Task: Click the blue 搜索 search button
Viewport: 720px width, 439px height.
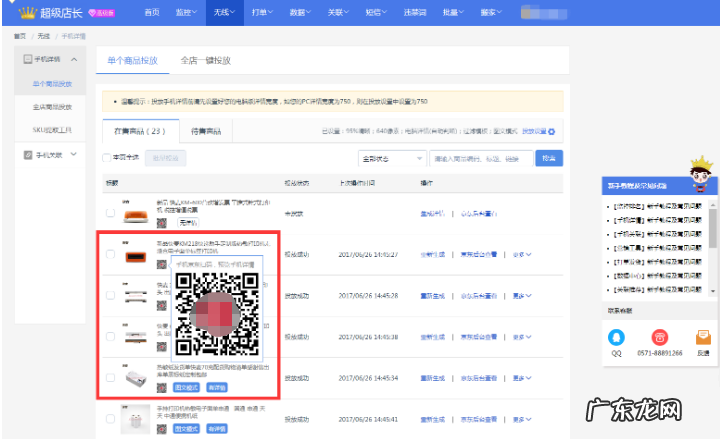Action: 549,158
